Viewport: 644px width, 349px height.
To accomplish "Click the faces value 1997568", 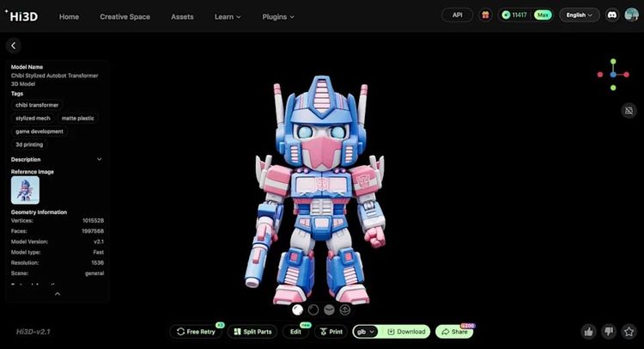I will point(93,231).
